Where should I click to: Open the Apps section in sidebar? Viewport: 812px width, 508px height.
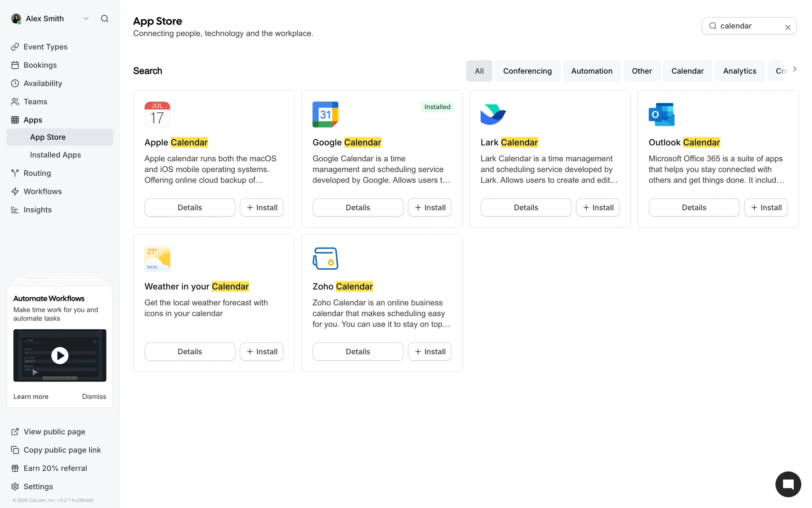pos(33,120)
